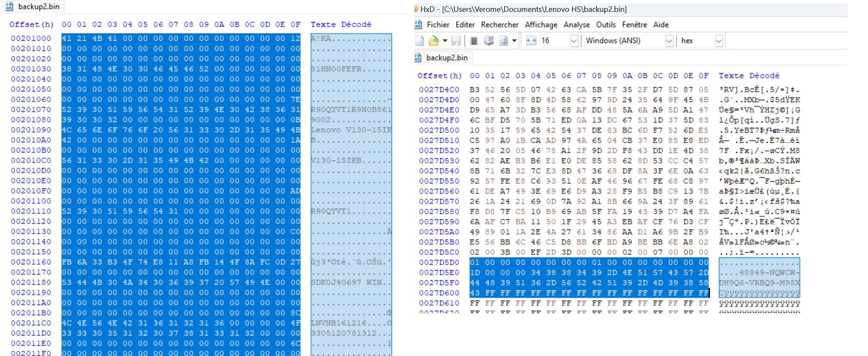Image resolution: width=868 pixels, height=356 pixels.
Task: Click decoded text 'LNVNB161216'
Action: [x=339, y=323]
